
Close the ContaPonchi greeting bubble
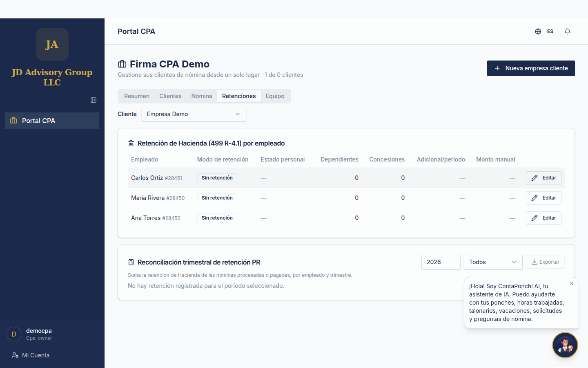coord(572,283)
